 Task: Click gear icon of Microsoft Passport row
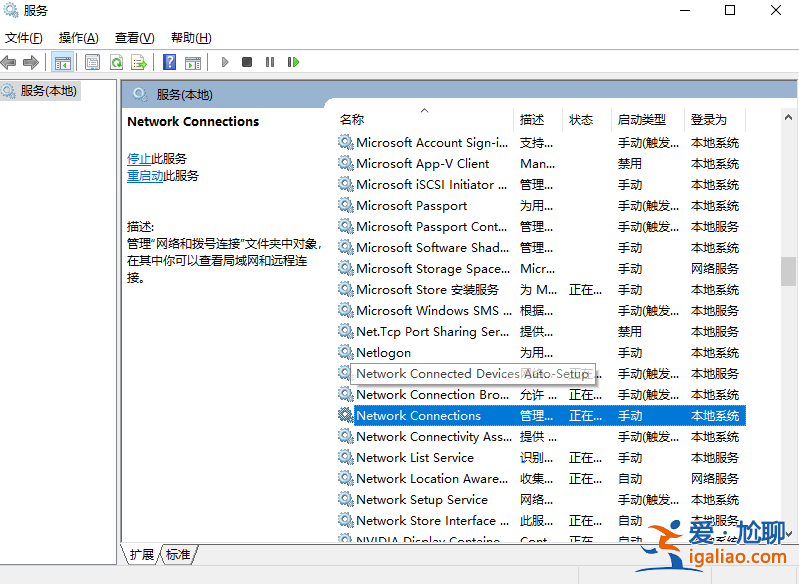(x=345, y=205)
